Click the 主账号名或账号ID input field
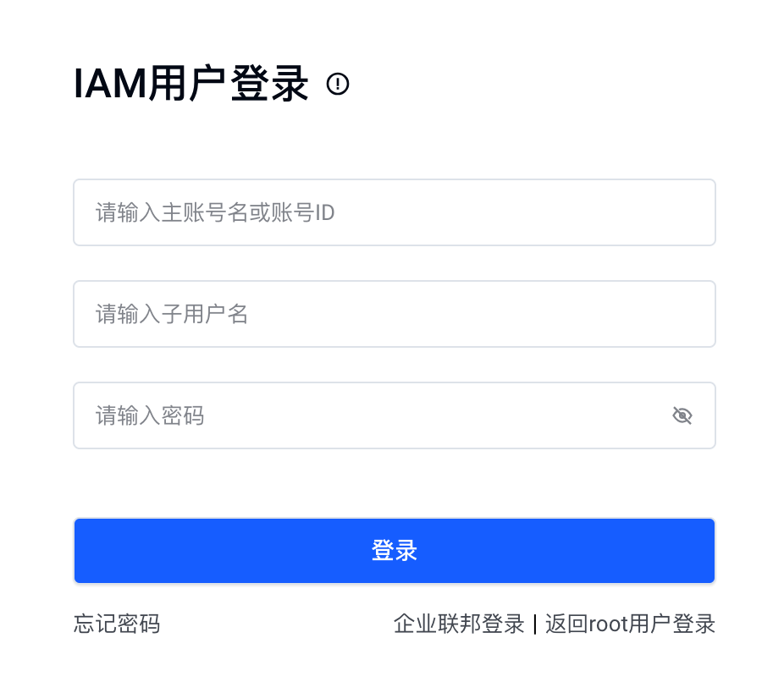 394,212
